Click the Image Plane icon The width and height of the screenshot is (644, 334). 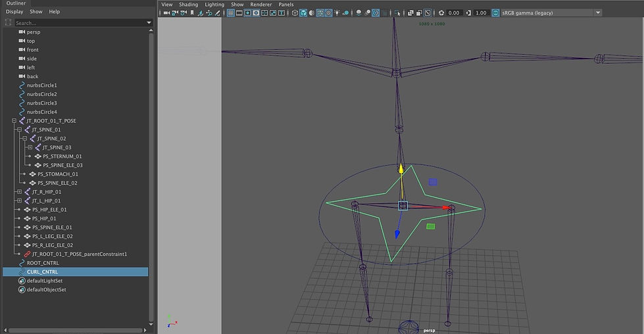[201, 12]
